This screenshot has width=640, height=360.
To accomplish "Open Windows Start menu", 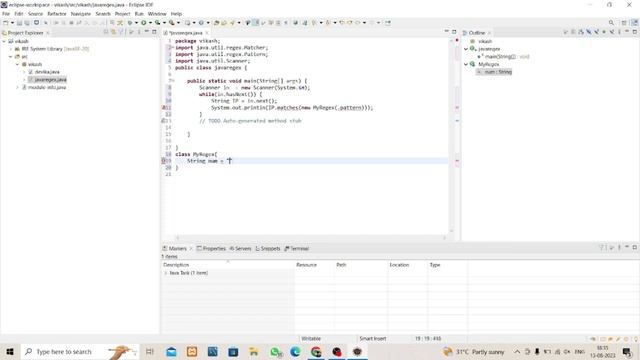I will [10, 351].
